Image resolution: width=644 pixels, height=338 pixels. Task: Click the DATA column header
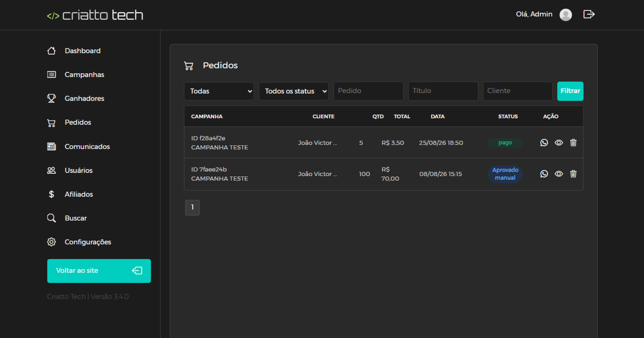[438, 117]
